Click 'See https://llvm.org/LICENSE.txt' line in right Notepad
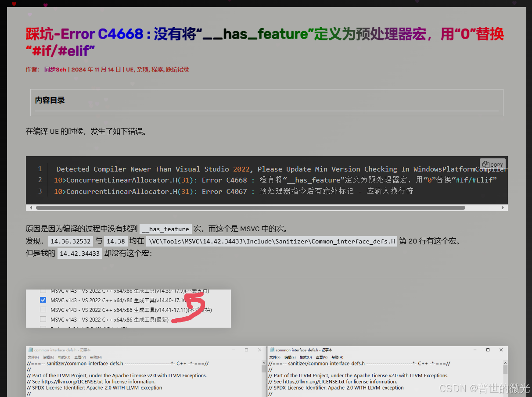 click(x=333, y=382)
